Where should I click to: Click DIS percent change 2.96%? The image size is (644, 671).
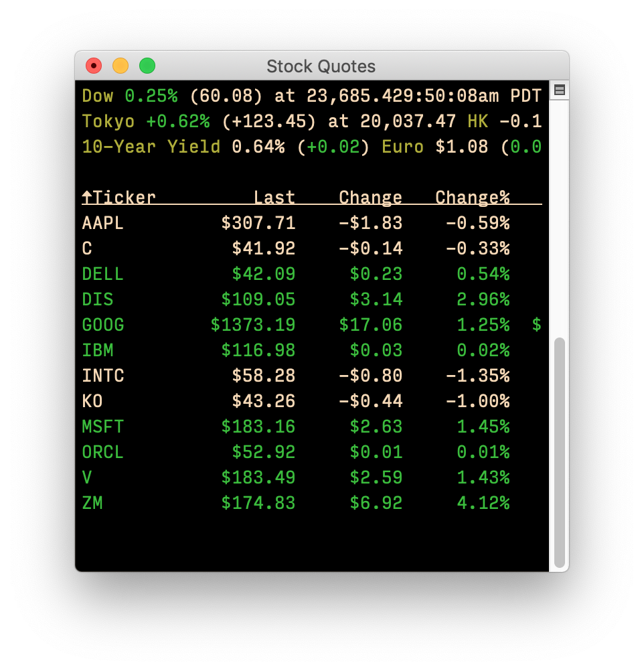483,299
